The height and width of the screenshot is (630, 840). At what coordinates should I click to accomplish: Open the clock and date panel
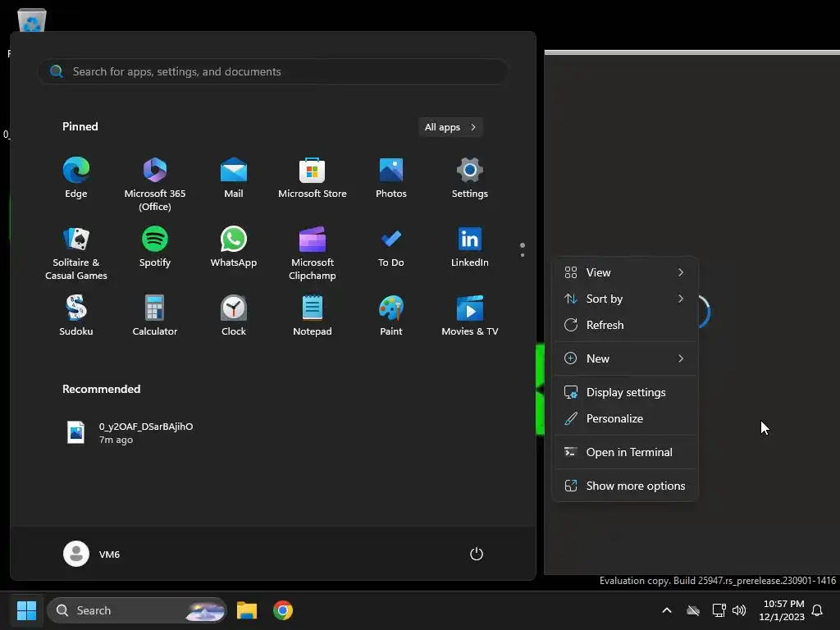click(x=782, y=610)
